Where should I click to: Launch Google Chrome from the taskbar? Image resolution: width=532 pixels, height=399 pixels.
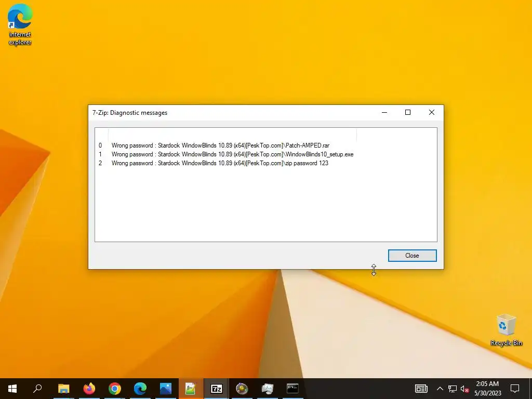(x=115, y=389)
